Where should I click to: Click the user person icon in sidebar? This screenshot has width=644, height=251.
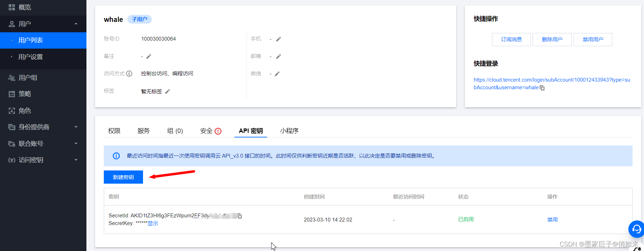click(x=12, y=24)
